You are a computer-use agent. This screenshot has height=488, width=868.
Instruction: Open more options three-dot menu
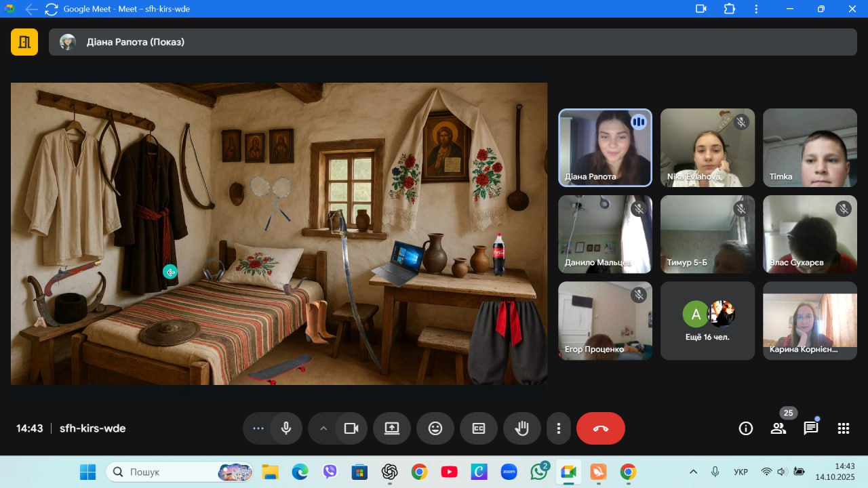pyautogui.click(x=558, y=428)
